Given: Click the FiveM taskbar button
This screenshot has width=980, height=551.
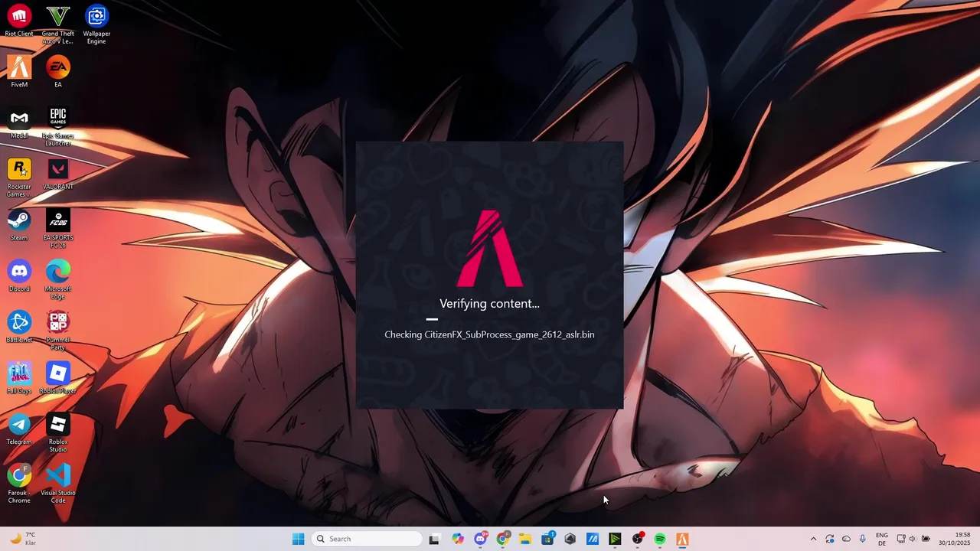Looking at the screenshot, I should (x=682, y=539).
